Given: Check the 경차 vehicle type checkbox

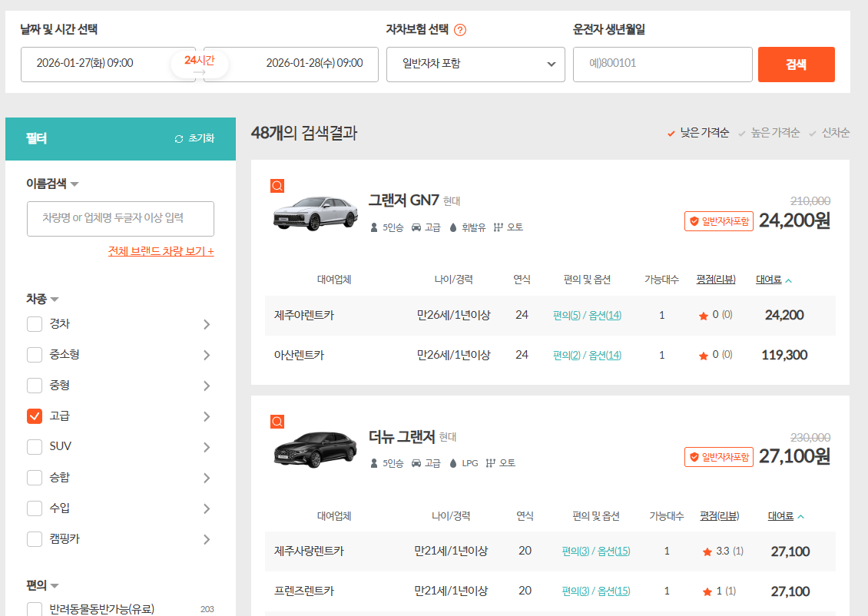Looking at the screenshot, I should point(35,324).
